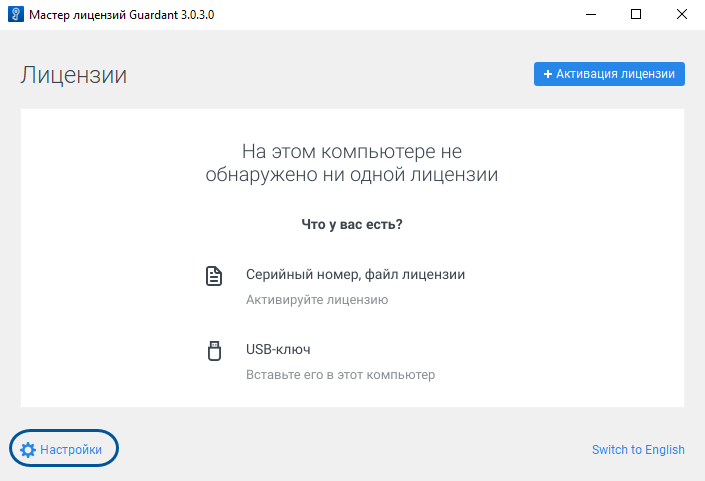Click the "Что у вас есть?" heading

click(352, 224)
